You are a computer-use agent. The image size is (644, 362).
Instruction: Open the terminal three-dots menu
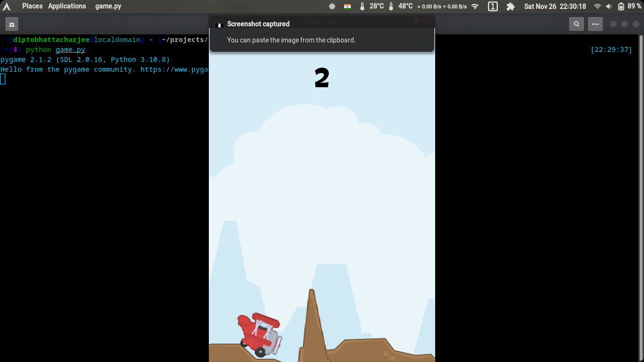(595, 24)
